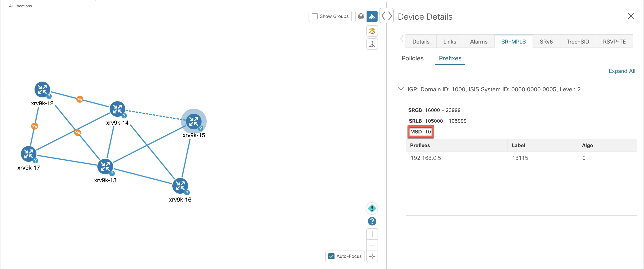Click the fit-to-screen crosshair icon
Image resolution: width=644 pixels, height=269 pixels.
click(372, 256)
